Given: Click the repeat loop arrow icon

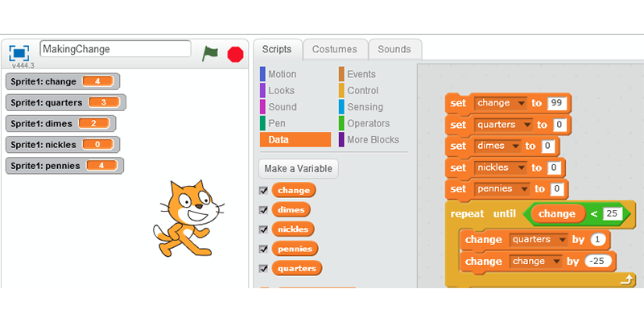Looking at the screenshot, I should point(626,280).
